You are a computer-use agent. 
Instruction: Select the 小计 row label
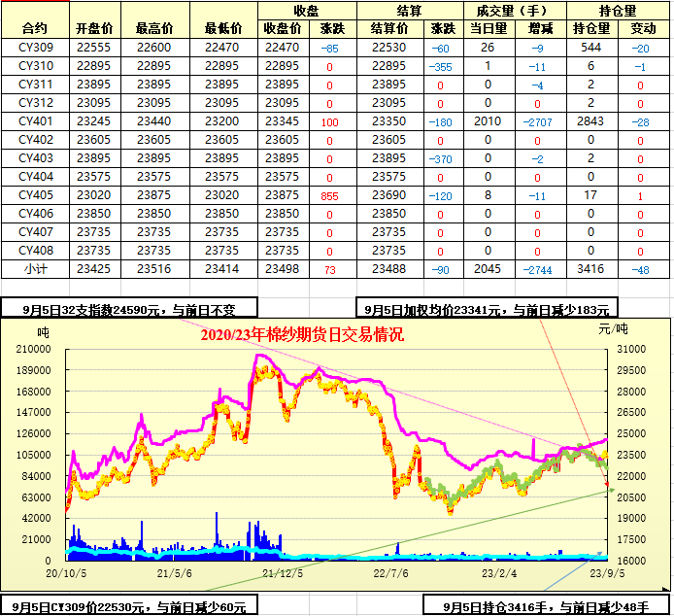click(35, 268)
